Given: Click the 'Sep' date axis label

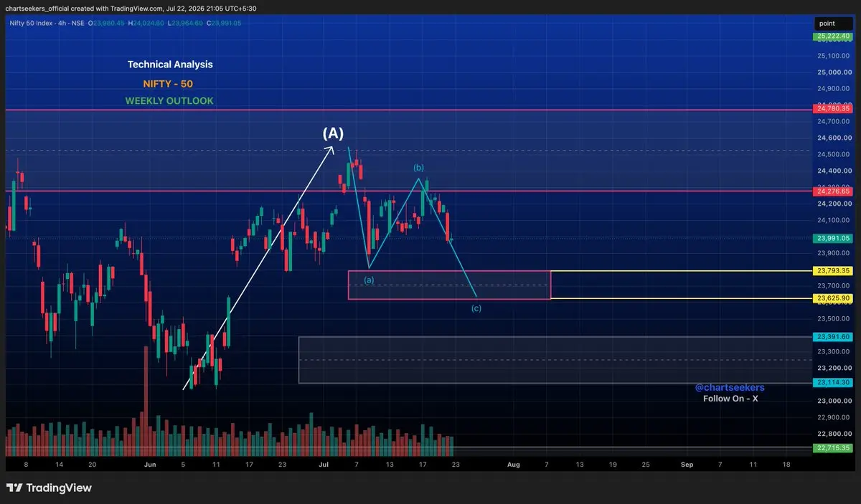Looking at the screenshot, I should [687, 465].
